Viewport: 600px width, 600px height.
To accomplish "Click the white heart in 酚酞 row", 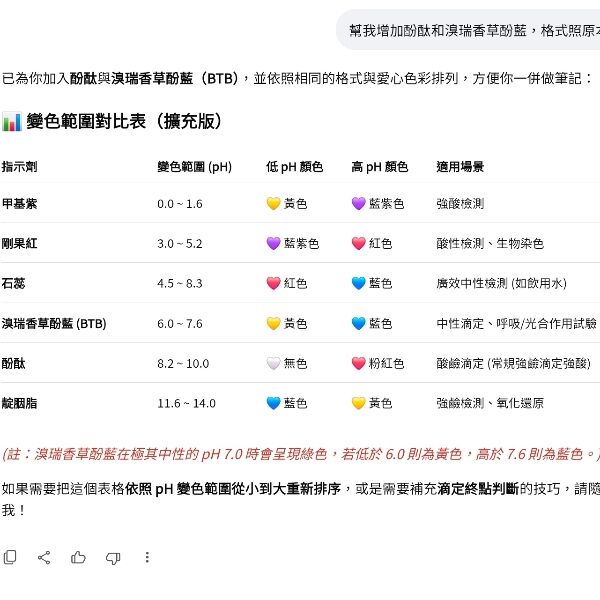I will coord(273,363).
